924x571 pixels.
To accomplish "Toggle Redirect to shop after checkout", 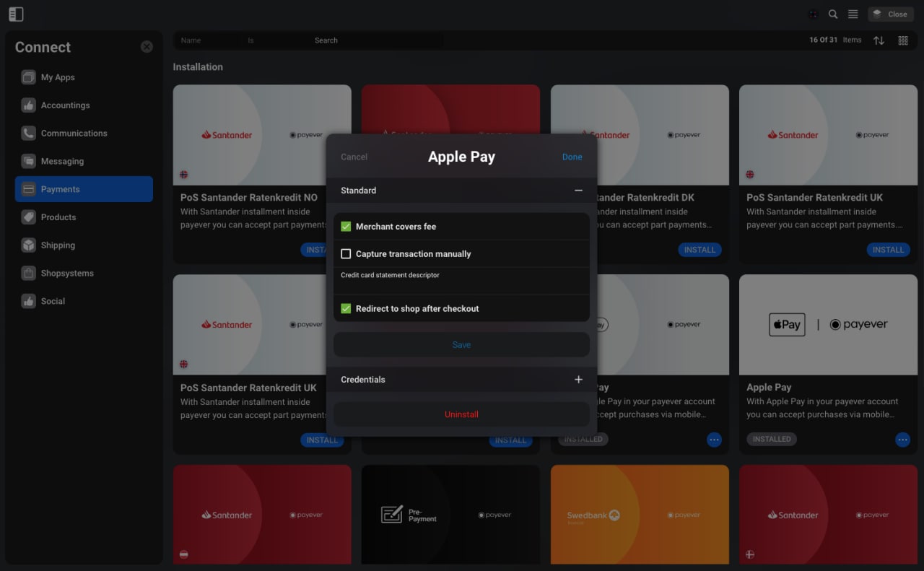I will [x=346, y=309].
